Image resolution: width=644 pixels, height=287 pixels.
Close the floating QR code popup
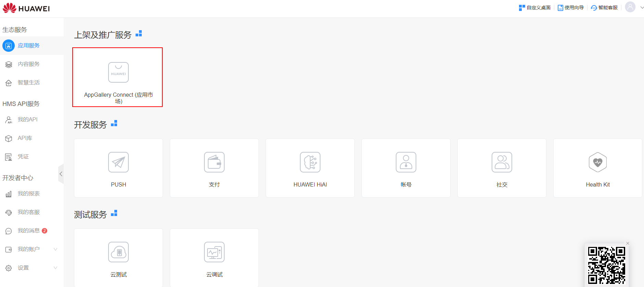(628, 243)
